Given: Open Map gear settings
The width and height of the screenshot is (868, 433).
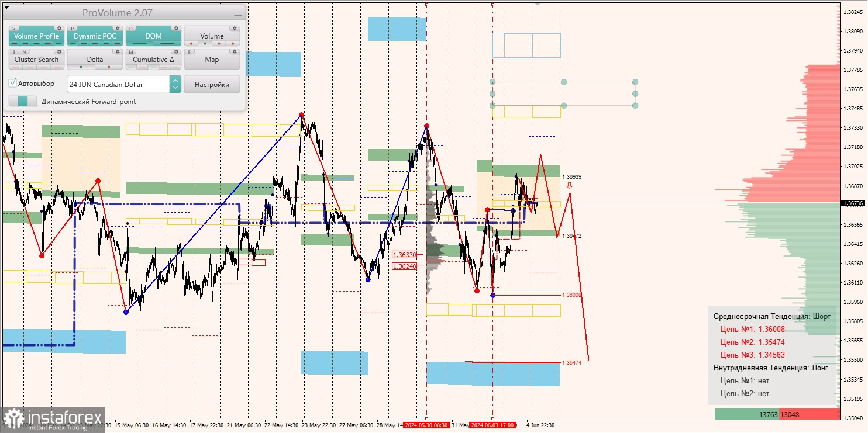Looking at the screenshot, I should coord(235,51).
